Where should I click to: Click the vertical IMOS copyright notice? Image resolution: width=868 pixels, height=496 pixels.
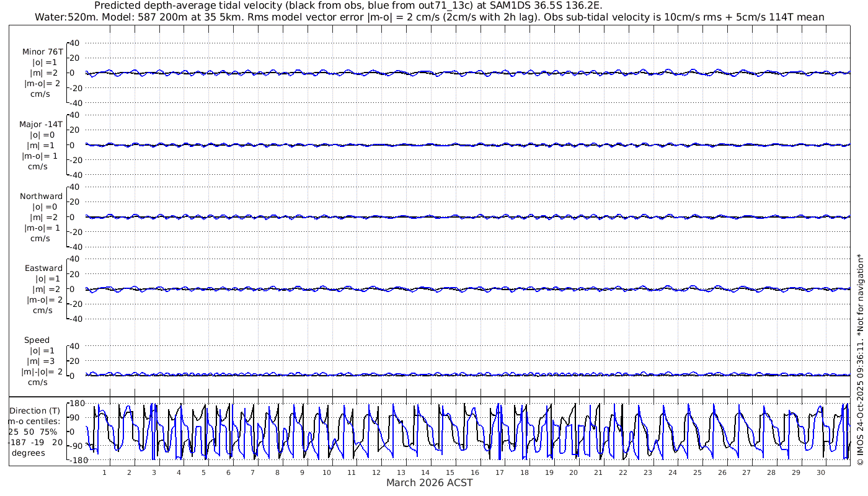[860, 360]
